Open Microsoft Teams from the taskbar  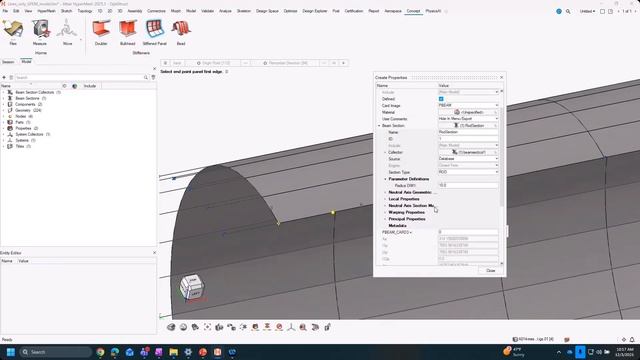pos(144,352)
